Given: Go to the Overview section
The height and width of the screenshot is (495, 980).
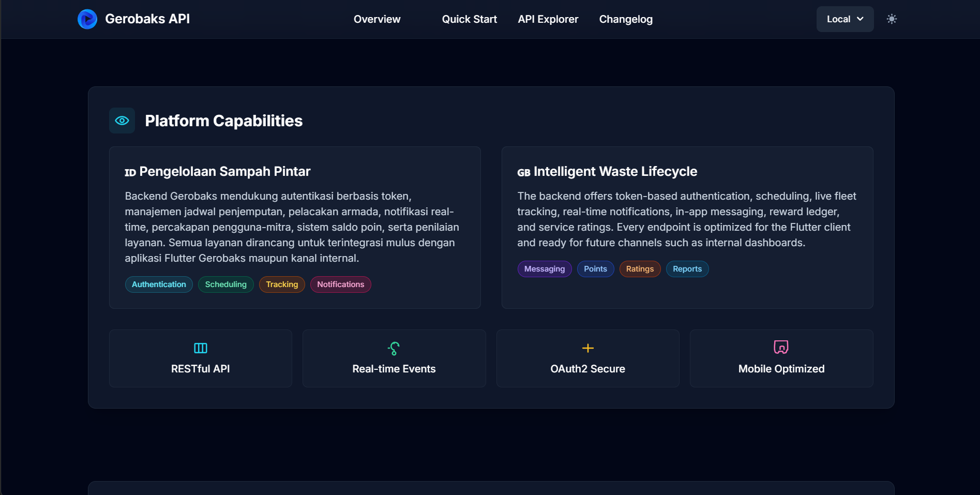Looking at the screenshot, I should [377, 19].
